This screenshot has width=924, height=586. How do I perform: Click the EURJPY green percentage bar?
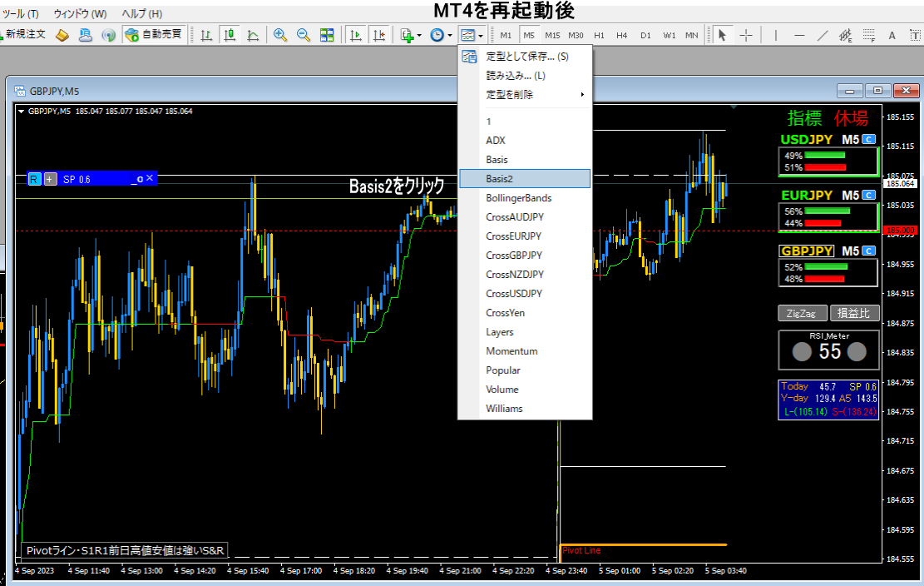[x=827, y=211]
